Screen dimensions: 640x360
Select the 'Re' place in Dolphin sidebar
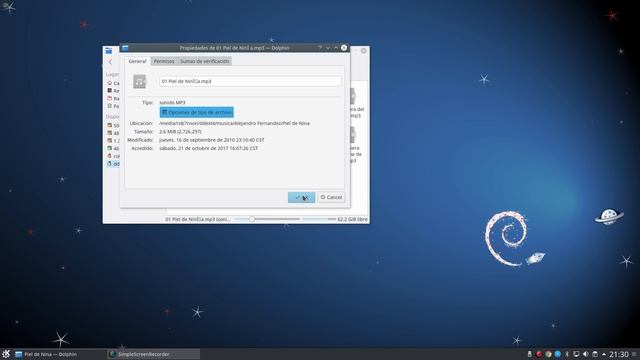[113, 91]
